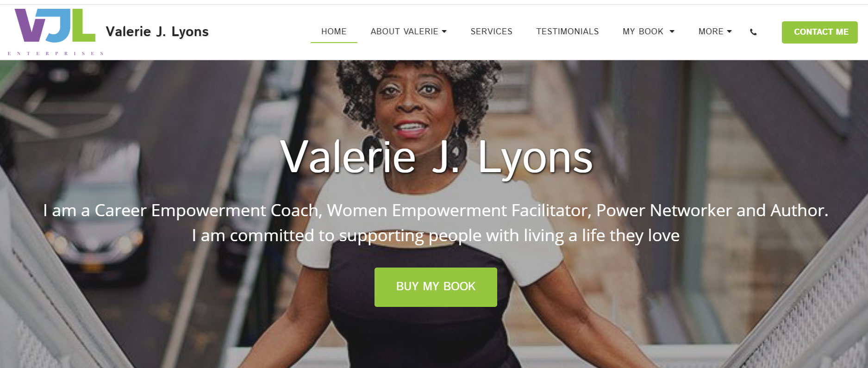Click the Career Empowerment Coach tagline
868x368 pixels.
pyautogui.click(x=436, y=211)
